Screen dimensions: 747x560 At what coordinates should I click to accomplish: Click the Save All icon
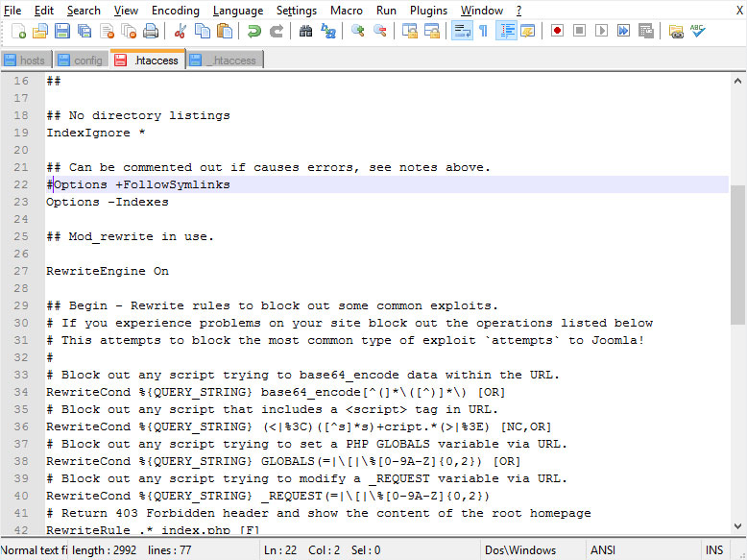click(x=84, y=31)
